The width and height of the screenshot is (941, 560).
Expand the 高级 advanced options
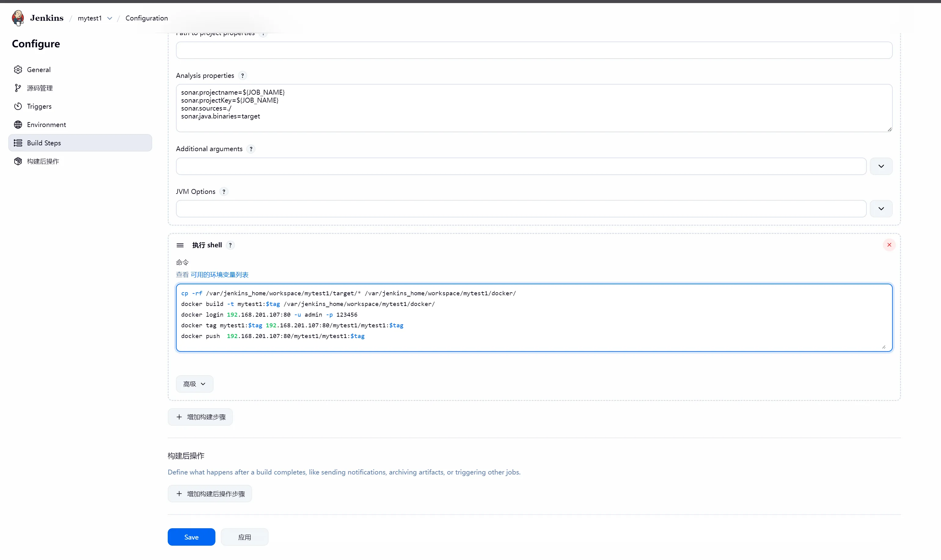(194, 384)
